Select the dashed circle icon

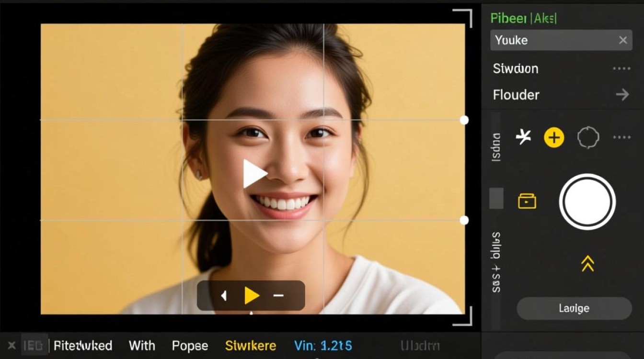tap(588, 138)
